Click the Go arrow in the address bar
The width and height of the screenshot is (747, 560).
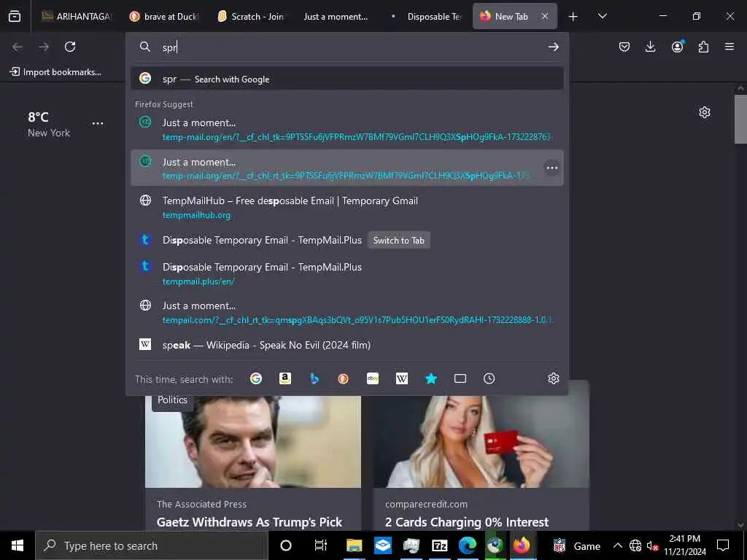[553, 47]
